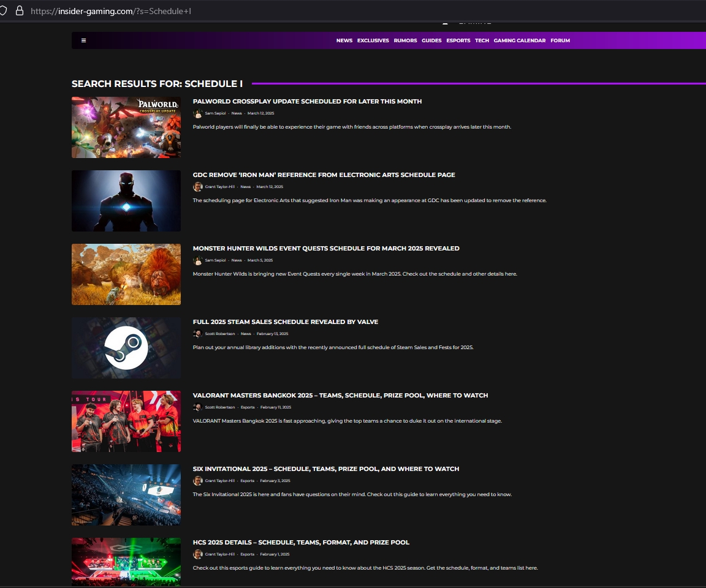This screenshot has height=588, width=706.
Task: Click 'February 11, 2025' date text
Action: (276, 407)
